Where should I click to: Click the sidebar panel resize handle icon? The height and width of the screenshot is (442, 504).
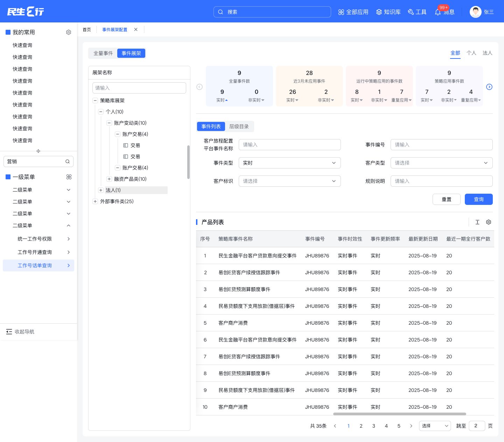coord(38,151)
